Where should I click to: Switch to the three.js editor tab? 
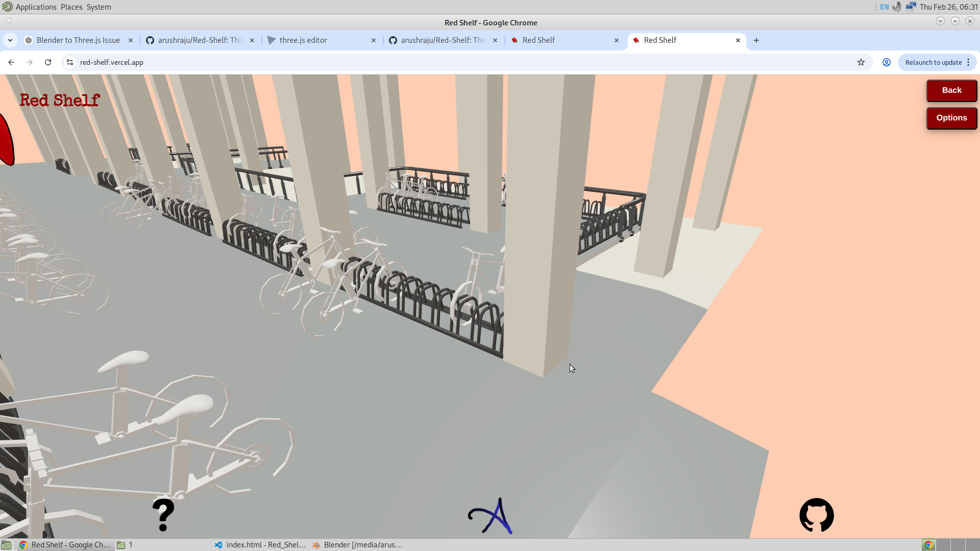point(305,40)
